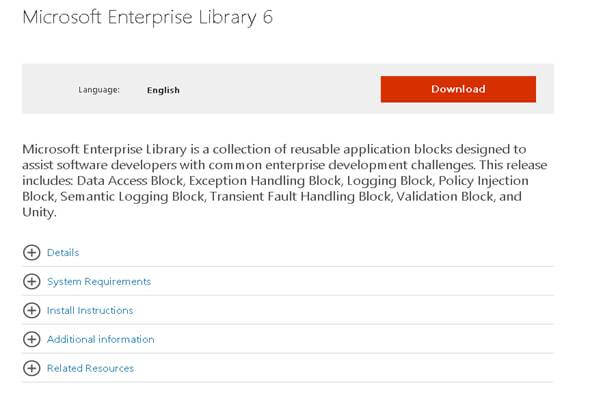This screenshot has width=601, height=400.
Task: Expand the Install Instructions section label
Action: tap(90, 311)
